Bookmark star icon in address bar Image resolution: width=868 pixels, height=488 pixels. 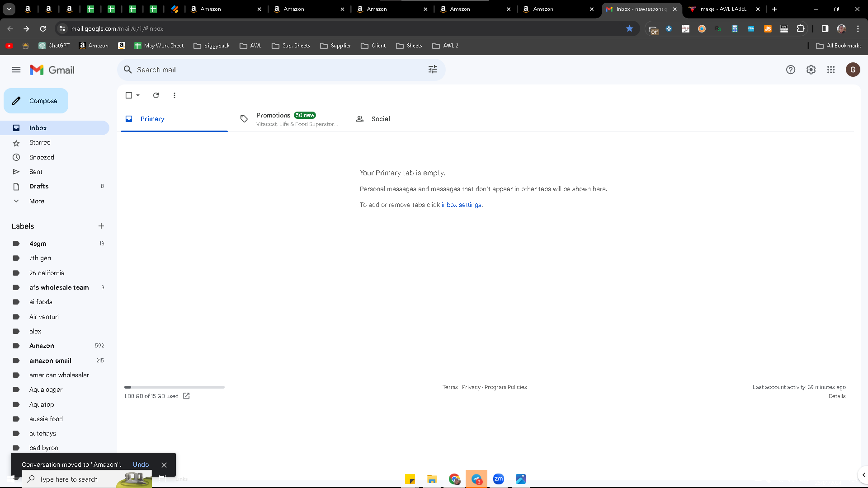click(x=629, y=28)
